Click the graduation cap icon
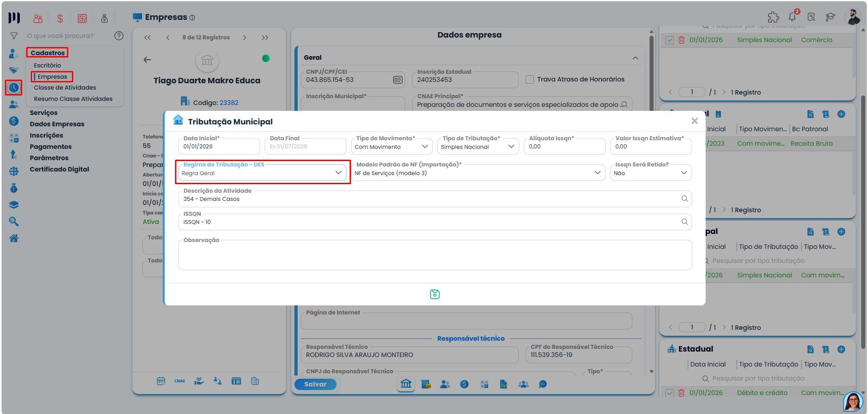 click(830, 17)
